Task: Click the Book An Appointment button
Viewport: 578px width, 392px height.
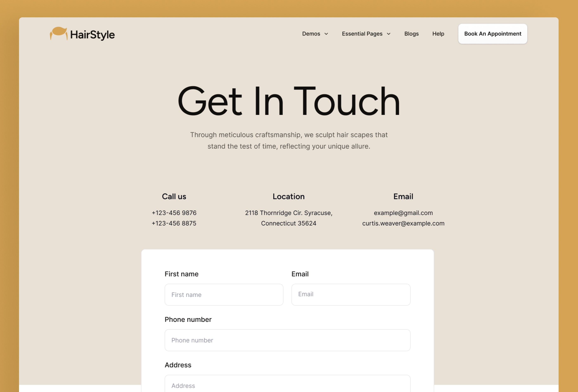Action: pos(493,34)
